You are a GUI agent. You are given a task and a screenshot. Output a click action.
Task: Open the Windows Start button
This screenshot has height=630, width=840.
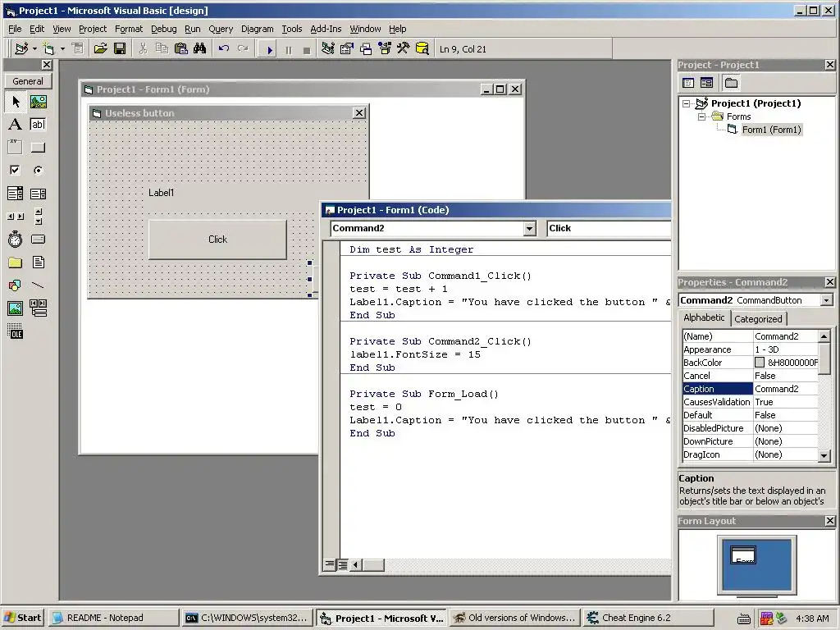[22, 618]
